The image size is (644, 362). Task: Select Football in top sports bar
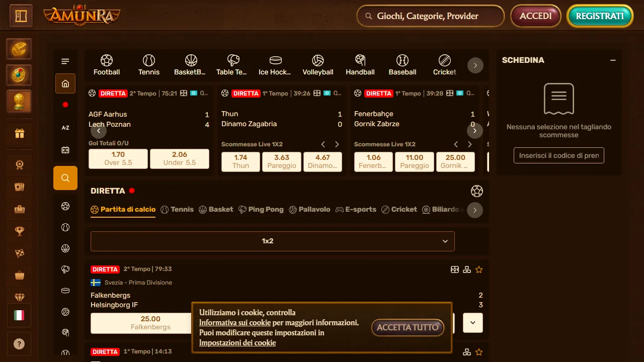107,65
